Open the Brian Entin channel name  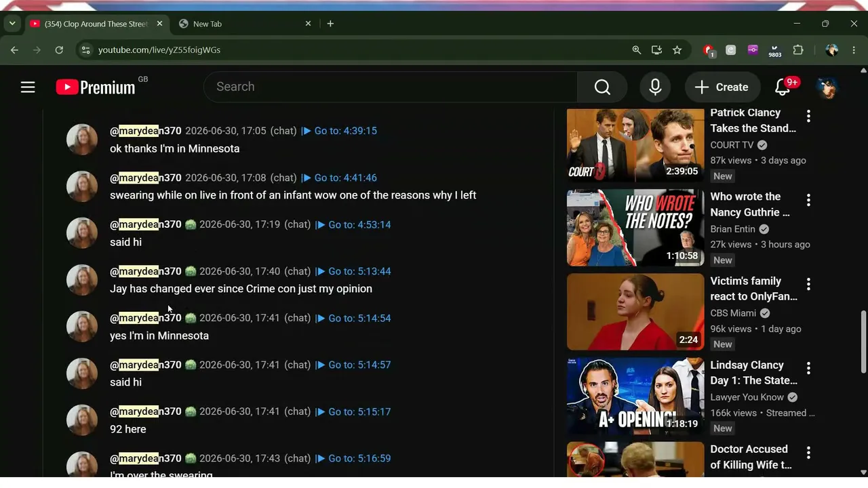tap(733, 229)
